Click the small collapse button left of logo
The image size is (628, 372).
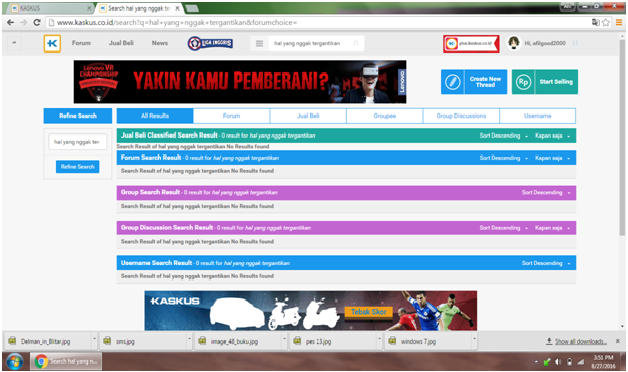[14, 43]
